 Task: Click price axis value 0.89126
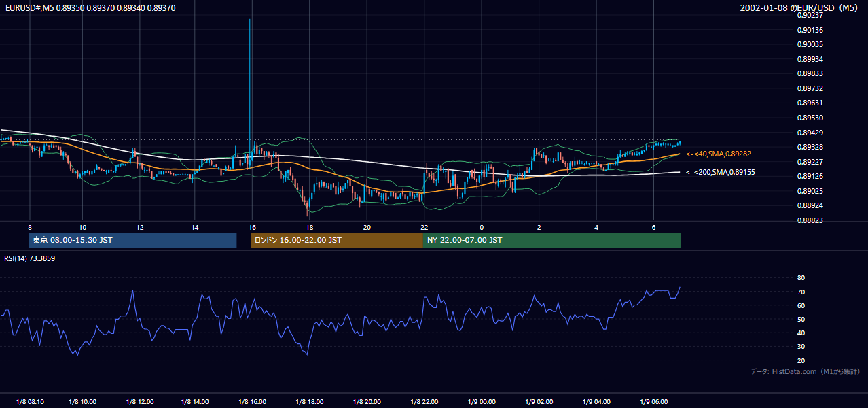(x=812, y=176)
